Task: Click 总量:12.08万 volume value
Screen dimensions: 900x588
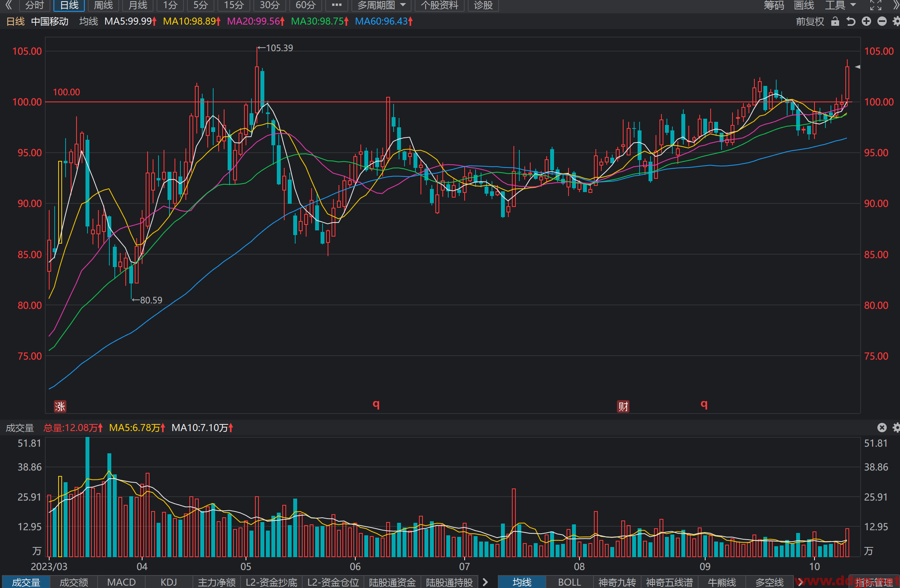Action: tap(73, 428)
